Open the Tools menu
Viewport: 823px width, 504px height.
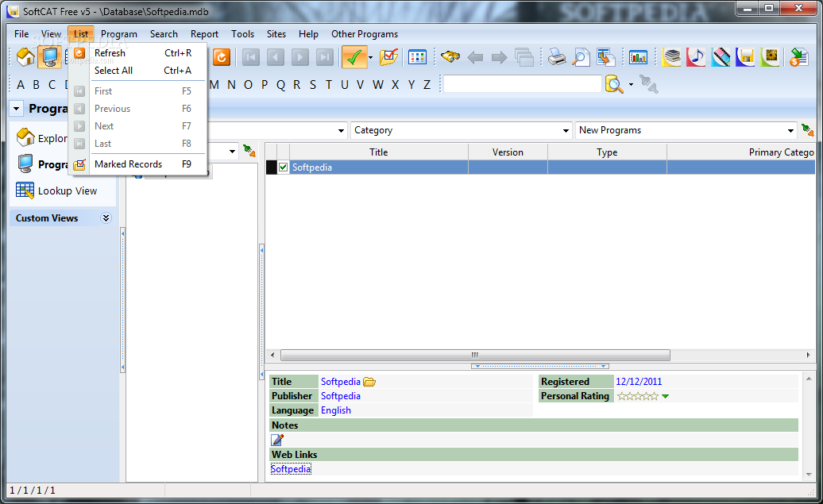(242, 34)
